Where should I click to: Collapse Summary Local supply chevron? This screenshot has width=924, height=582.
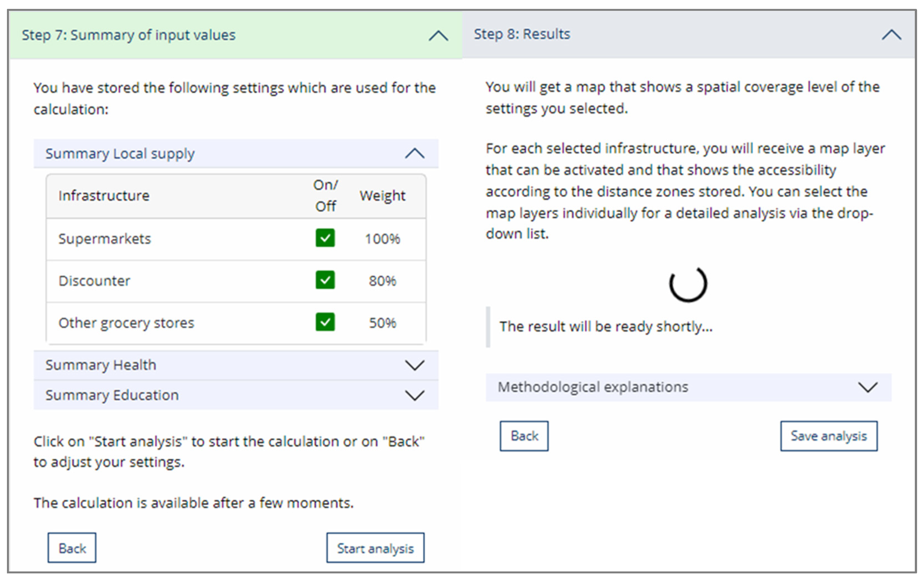point(414,153)
